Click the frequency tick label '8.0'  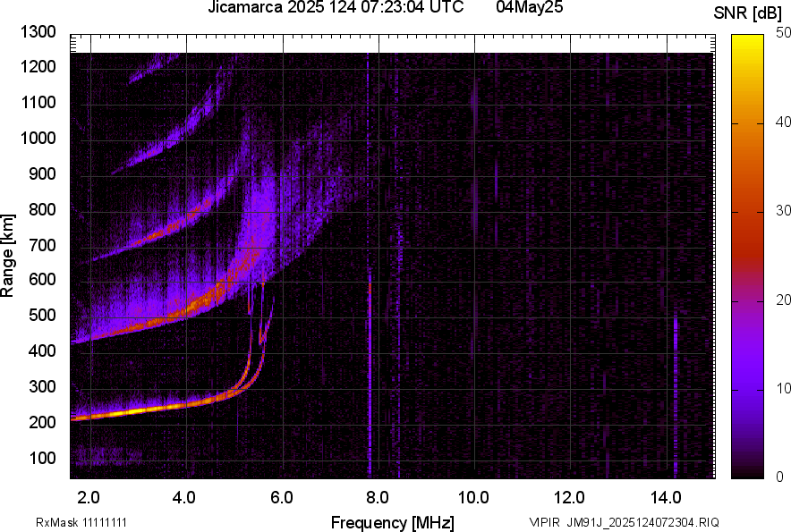pyautogui.click(x=378, y=498)
